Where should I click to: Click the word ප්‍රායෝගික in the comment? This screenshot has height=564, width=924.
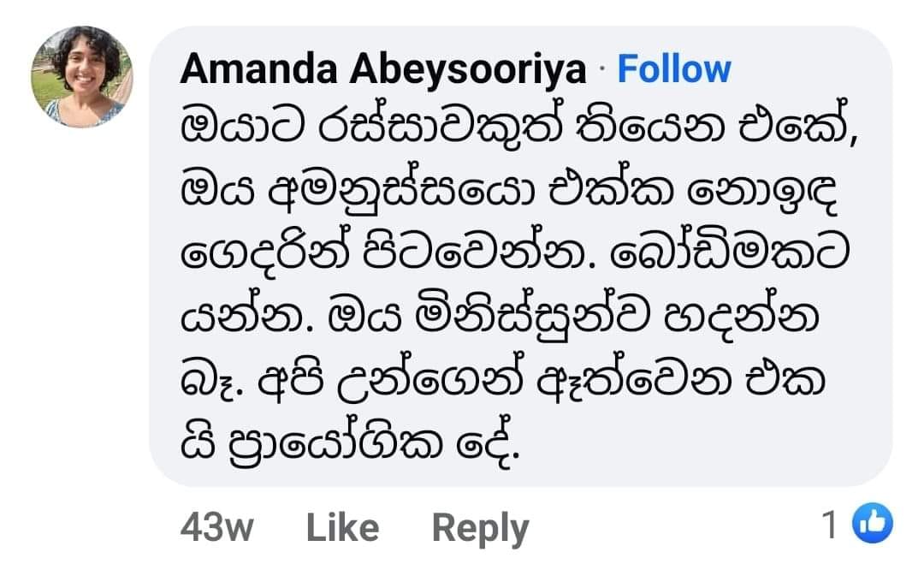pyautogui.click(x=335, y=443)
